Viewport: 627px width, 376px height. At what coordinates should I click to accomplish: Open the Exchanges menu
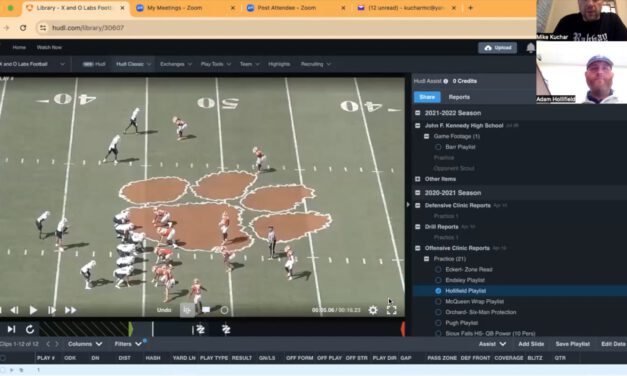(x=176, y=64)
